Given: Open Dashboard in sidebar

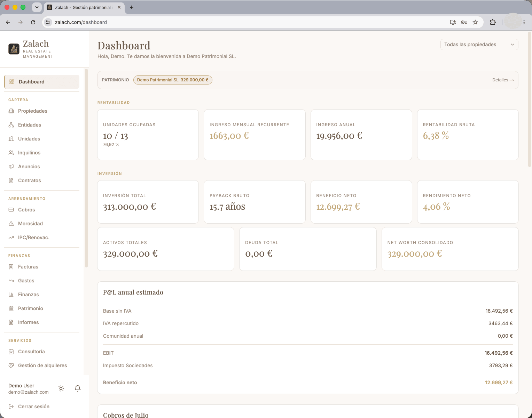Looking at the screenshot, I should pyautogui.click(x=42, y=82).
